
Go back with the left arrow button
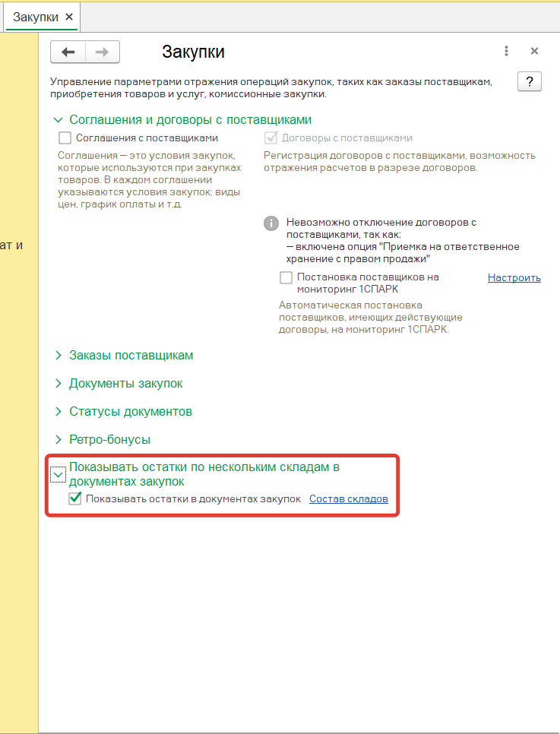pos(68,52)
